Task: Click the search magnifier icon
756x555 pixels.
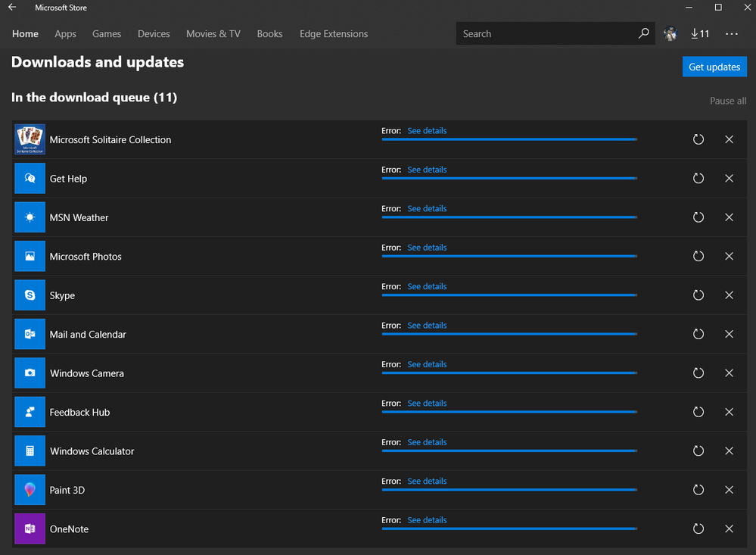Action: 644,33
